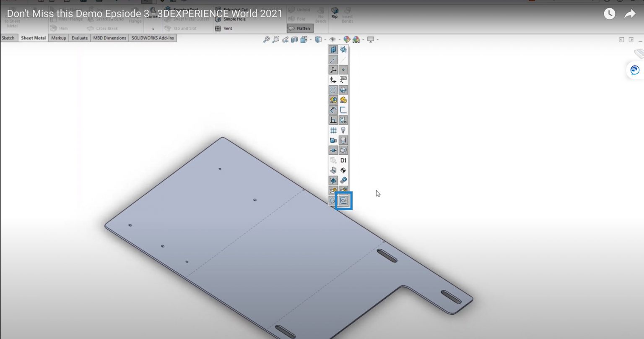644x339 pixels.
Task: Open the SOLIDWORKS Add-Ins tab
Action: coord(152,38)
